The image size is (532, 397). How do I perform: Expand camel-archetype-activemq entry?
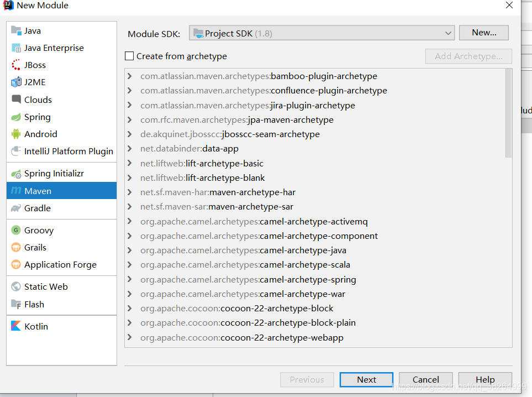pos(130,221)
